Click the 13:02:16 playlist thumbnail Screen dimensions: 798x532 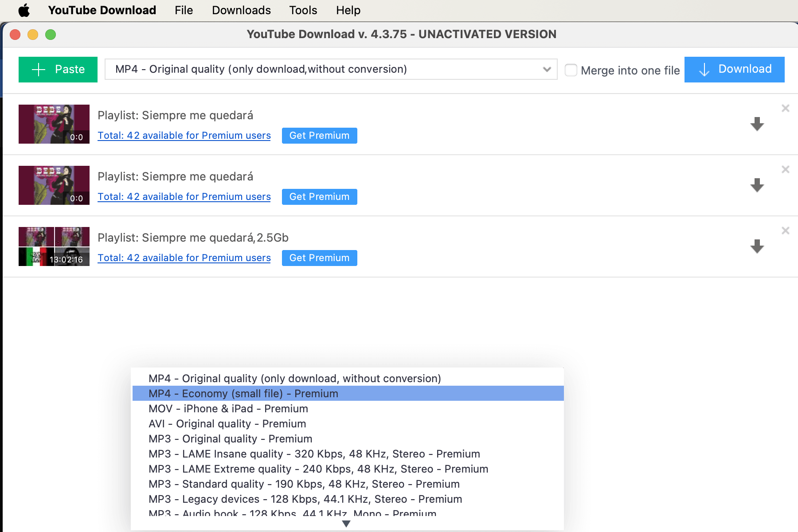54,246
